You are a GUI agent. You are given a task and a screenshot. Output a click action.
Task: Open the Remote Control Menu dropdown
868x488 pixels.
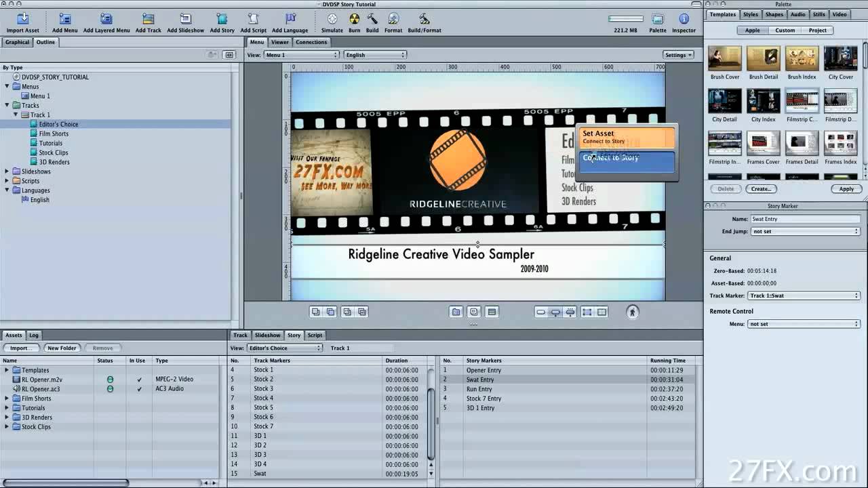(805, 324)
